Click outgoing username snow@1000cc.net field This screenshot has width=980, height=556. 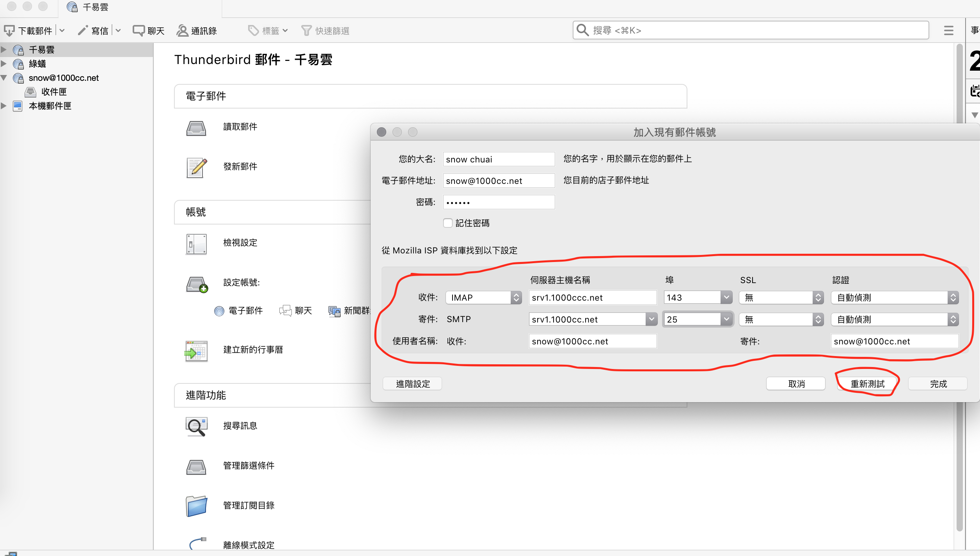[x=895, y=341]
